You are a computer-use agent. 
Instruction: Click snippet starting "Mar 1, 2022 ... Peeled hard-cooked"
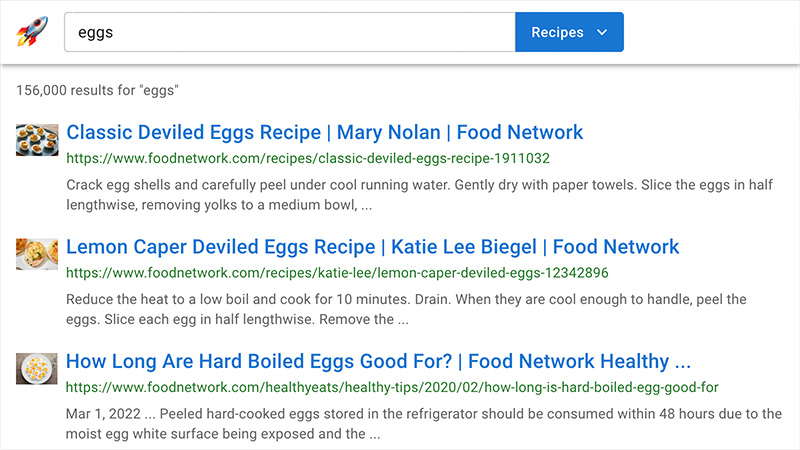[x=423, y=423]
